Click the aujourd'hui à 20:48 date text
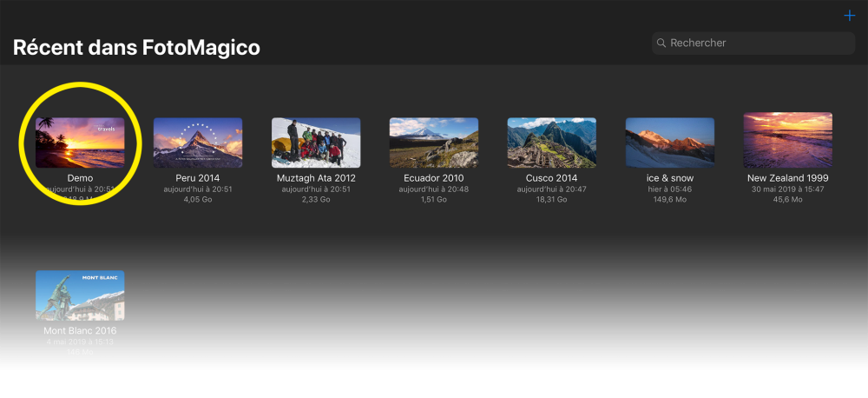Screen dimensions: 868x398 pos(434,189)
